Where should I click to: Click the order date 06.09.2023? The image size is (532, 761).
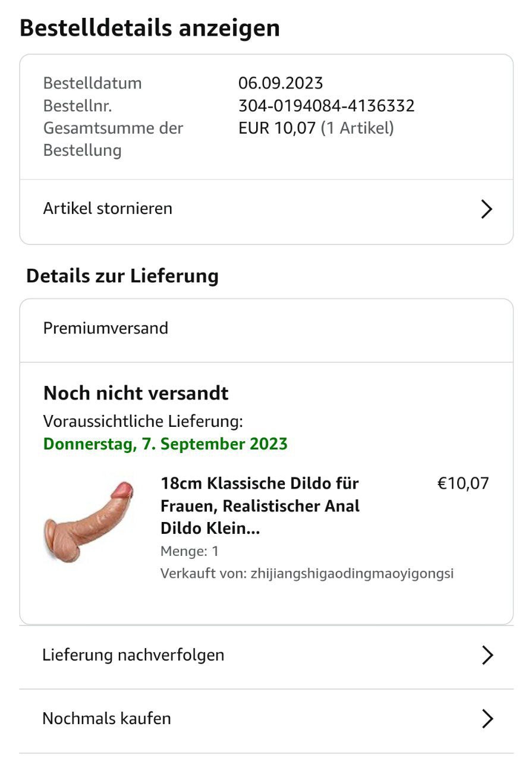[x=281, y=83]
